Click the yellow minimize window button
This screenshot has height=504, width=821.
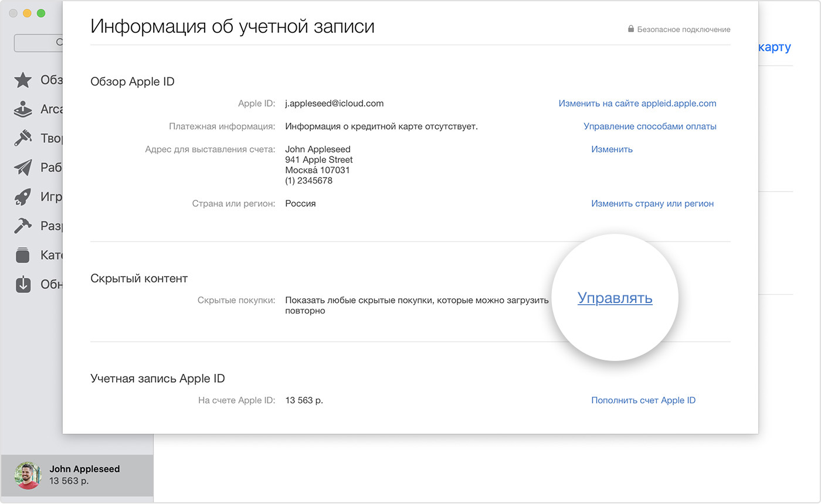[x=27, y=13]
